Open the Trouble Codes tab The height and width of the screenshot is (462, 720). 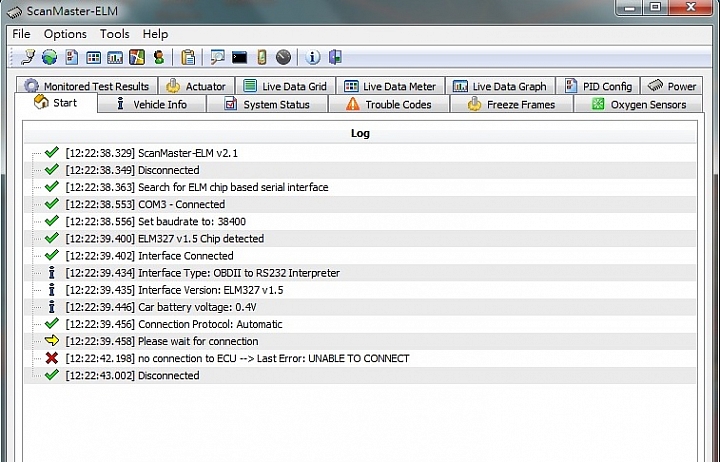389,104
